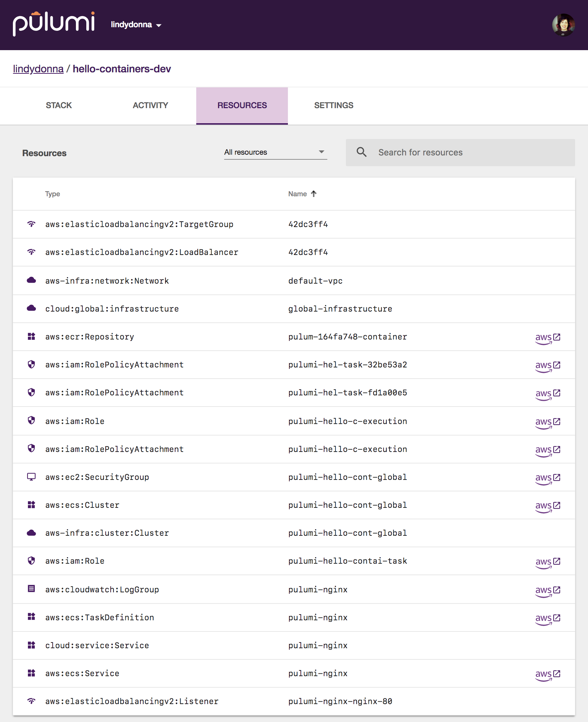Click cloud icon for aws-infra:cluster:Cluster
The height and width of the screenshot is (722, 588).
(32, 533)
